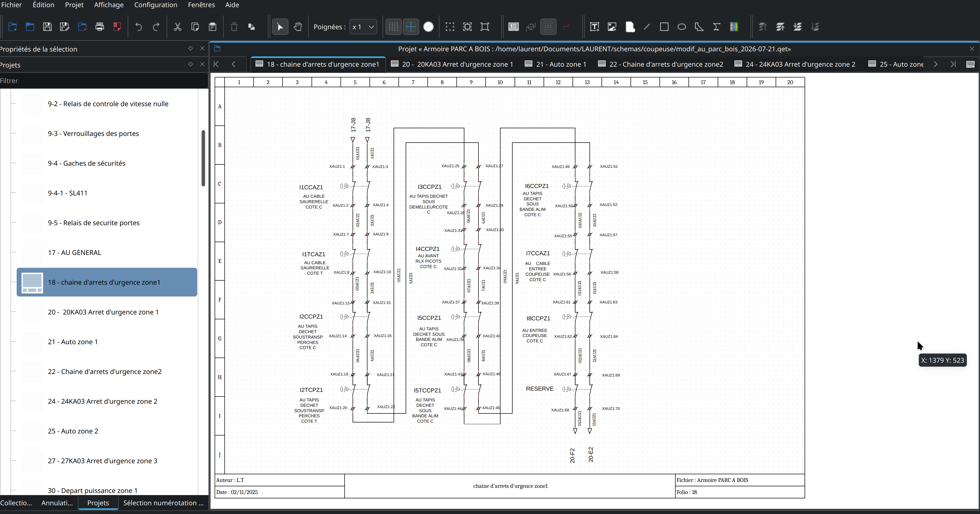The height and width of the screenshot is (514, 980).
Task: Open the Projet menu
Action: pos(74,5)
